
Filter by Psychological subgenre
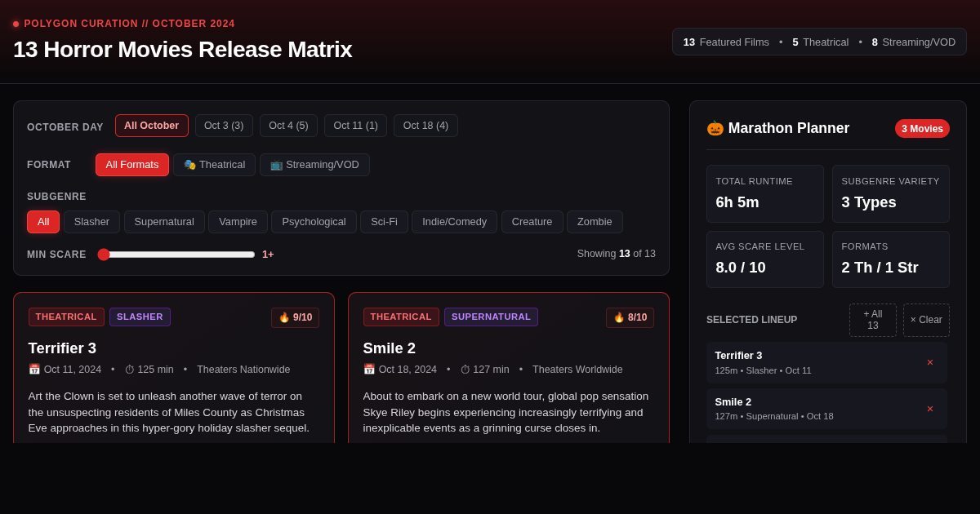(x=314, y=222)
